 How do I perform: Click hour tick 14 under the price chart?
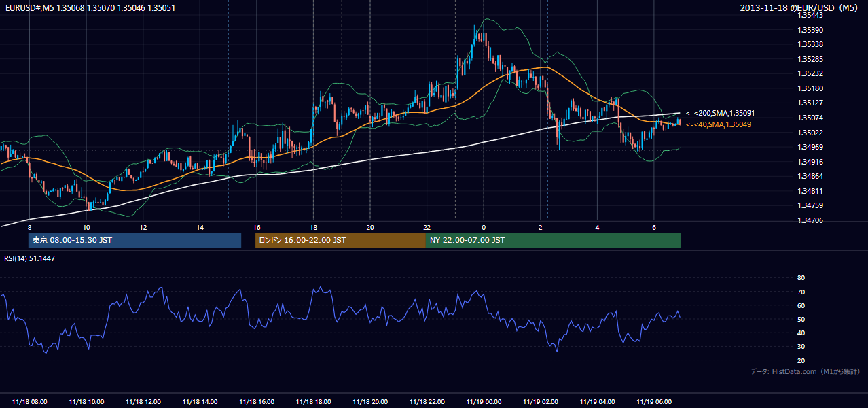[x=200, y=227]
